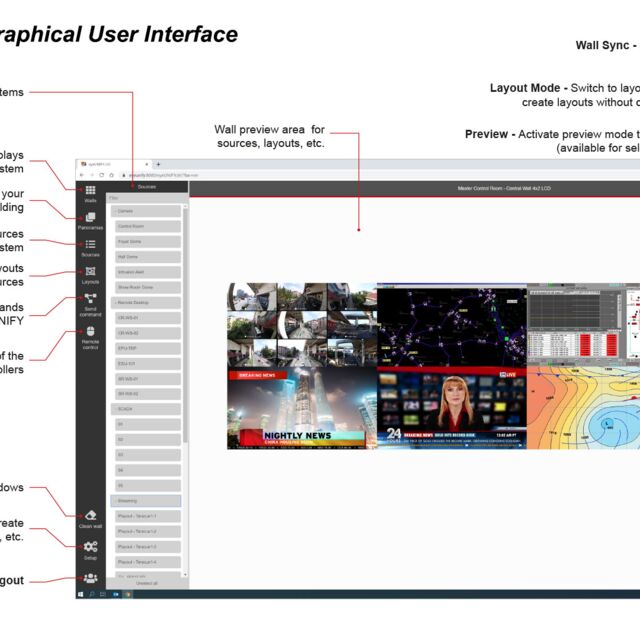The image size is (640, 640).
Task: Click the users Logout icon
Action: click(90, 578)
